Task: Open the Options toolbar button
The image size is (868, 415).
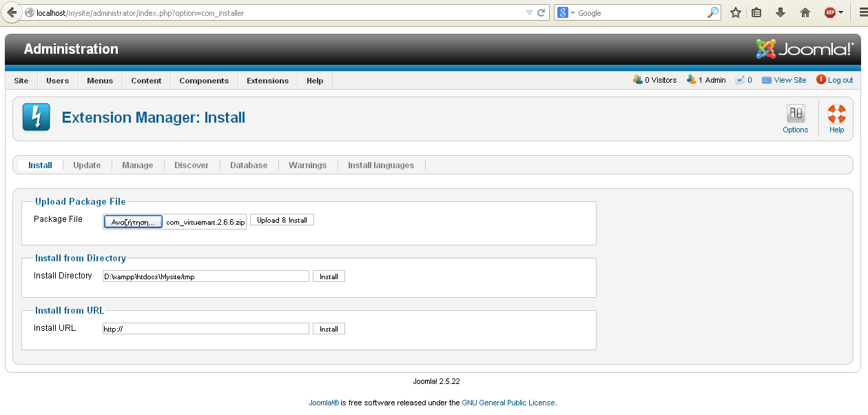Action: (x=796, y=119)
